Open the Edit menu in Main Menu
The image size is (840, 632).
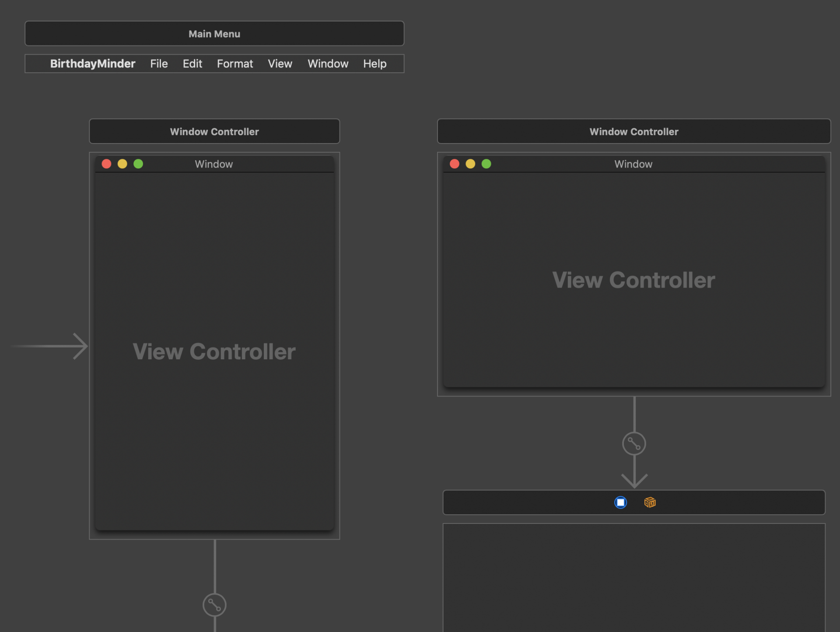[x=192, y=64]
